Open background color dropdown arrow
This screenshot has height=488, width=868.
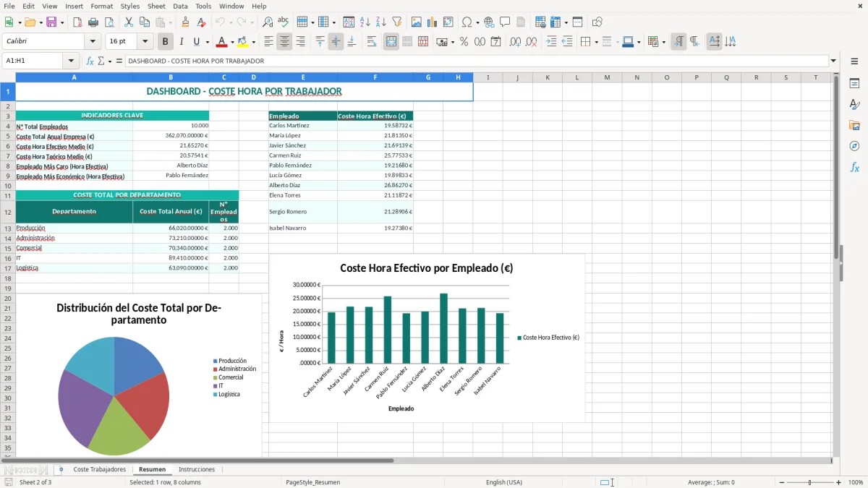pos(253,42)
